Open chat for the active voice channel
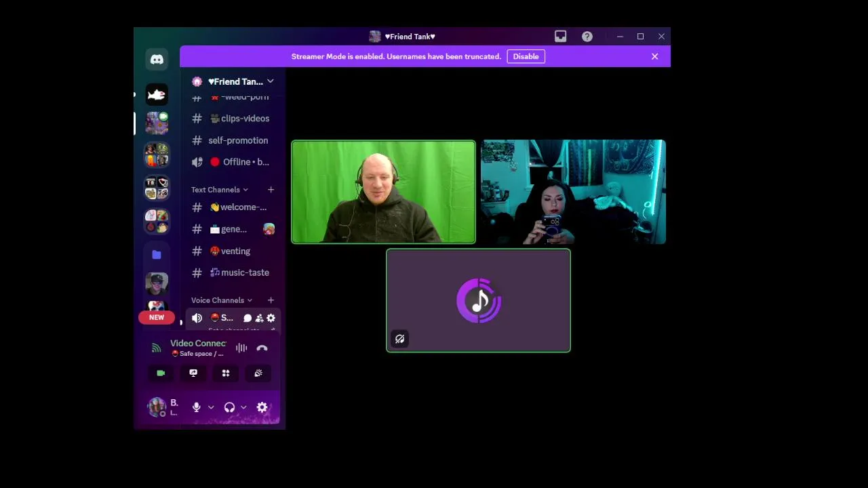 pyautogui.click(x=248, y=318)
